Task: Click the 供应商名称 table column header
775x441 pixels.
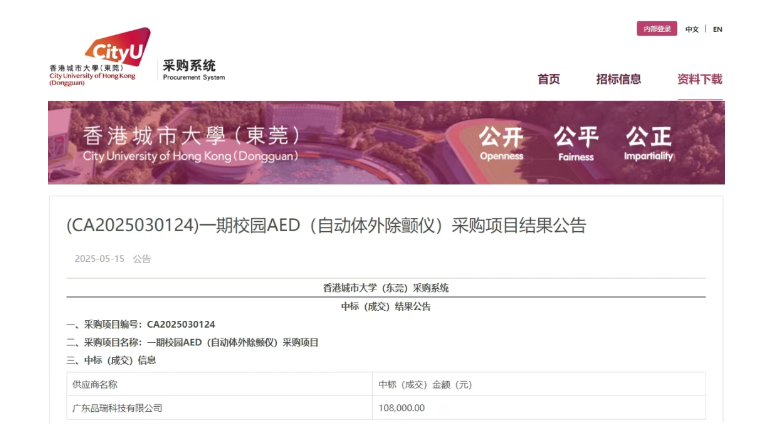Action: [94, 384]
